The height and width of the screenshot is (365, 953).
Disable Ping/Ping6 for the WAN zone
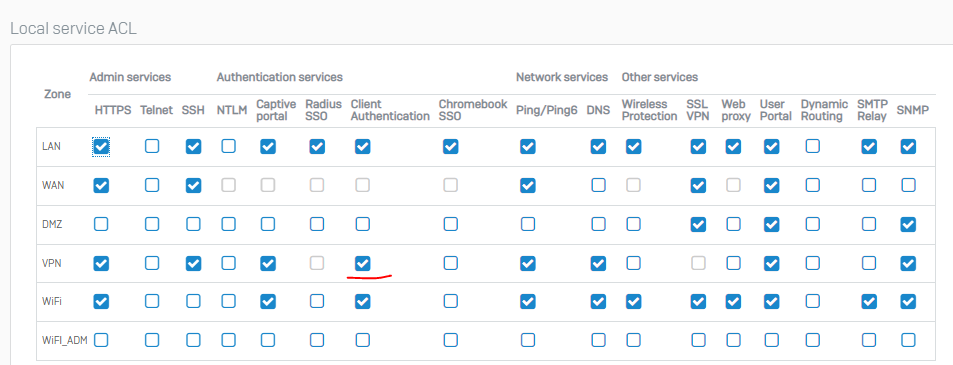point(528,185)
